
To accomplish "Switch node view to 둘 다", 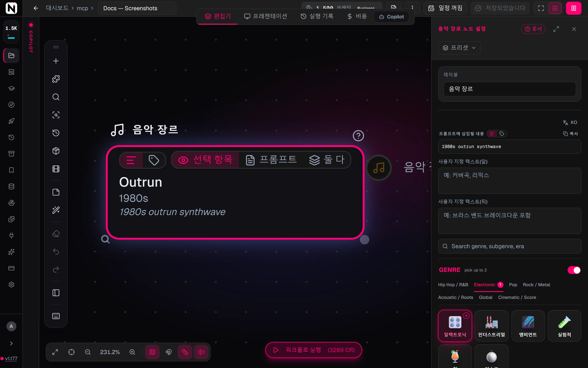I will tap(326, 160).
